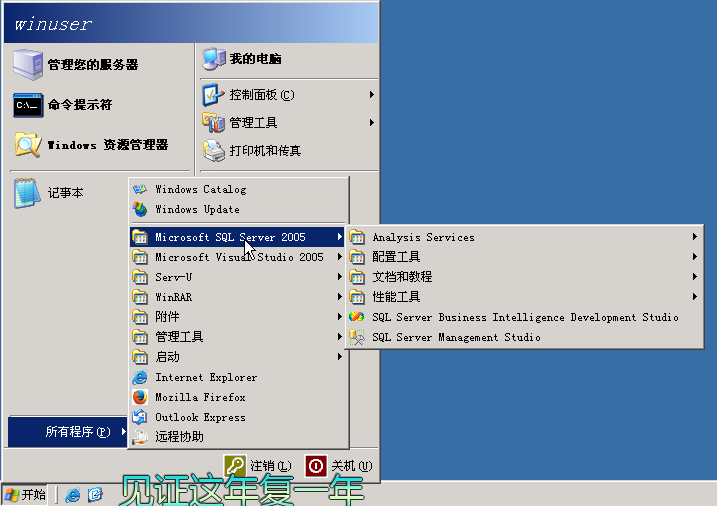717x506 pixels.
Task: Click the 注销(L) log off button
Action: (x=257, y=466)
